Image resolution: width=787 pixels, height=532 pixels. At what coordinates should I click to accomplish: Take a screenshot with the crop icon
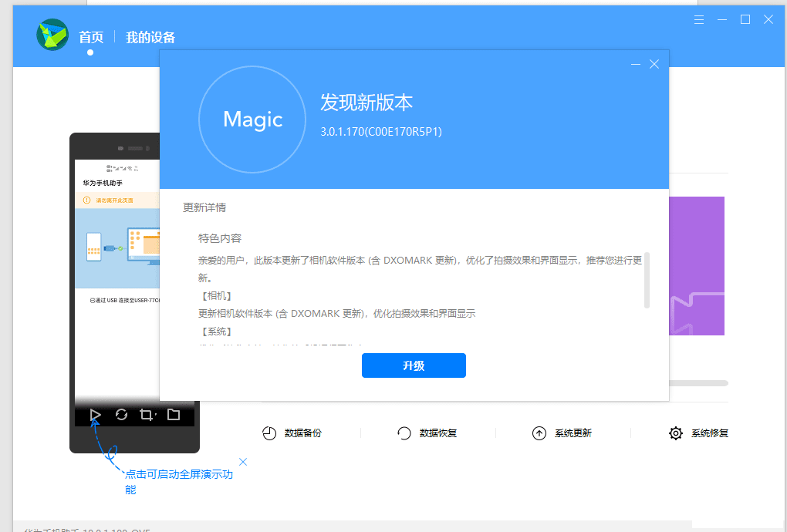point(147,415)
